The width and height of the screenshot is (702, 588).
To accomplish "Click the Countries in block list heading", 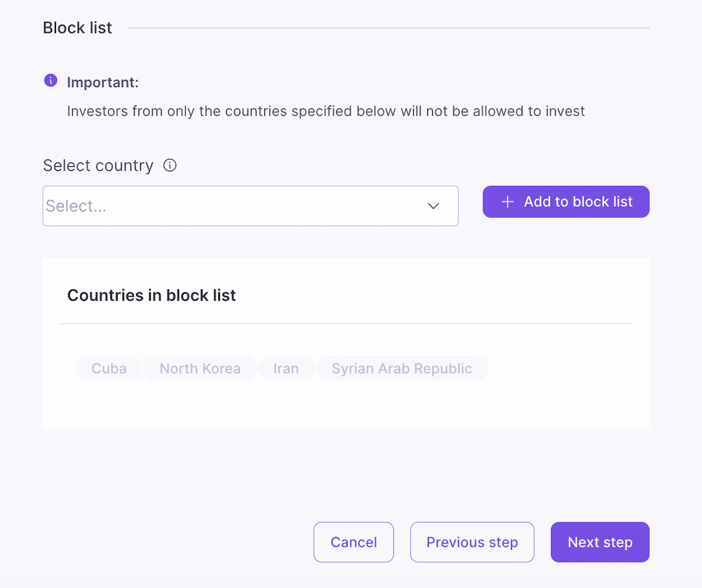I will point(151,295).
